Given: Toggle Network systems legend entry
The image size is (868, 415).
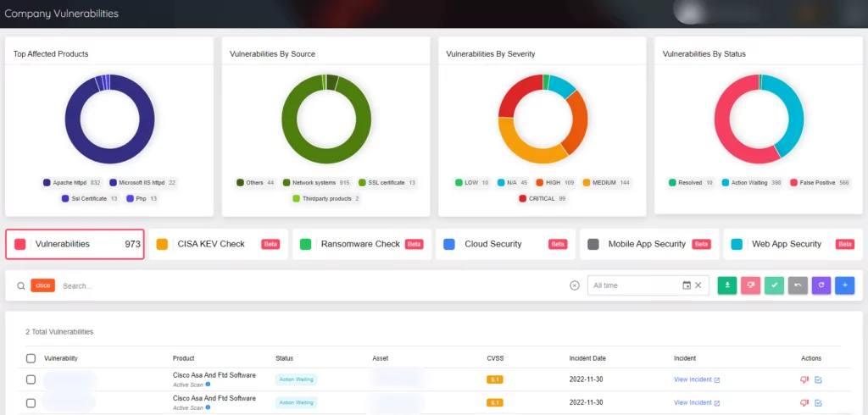Looking at the screenshot, I should tap(316, 183).
